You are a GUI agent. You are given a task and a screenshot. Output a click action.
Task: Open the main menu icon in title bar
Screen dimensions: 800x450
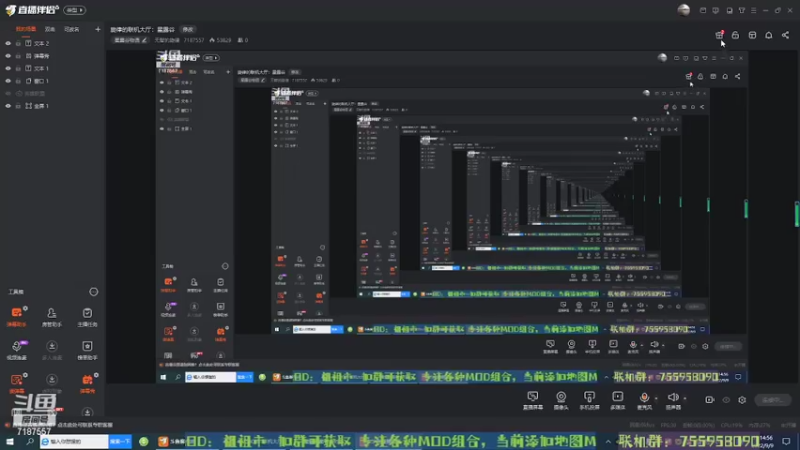coord(754,10)
